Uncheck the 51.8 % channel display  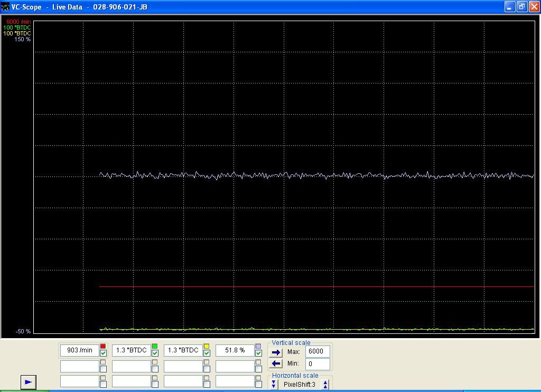click(259, 353)
